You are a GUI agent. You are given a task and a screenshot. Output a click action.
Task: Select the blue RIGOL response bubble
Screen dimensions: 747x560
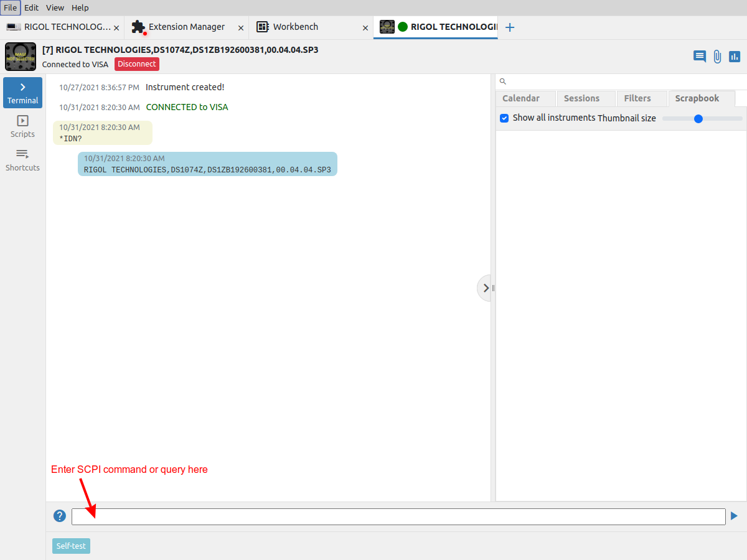pyautogui.click(x=207, y=164)
